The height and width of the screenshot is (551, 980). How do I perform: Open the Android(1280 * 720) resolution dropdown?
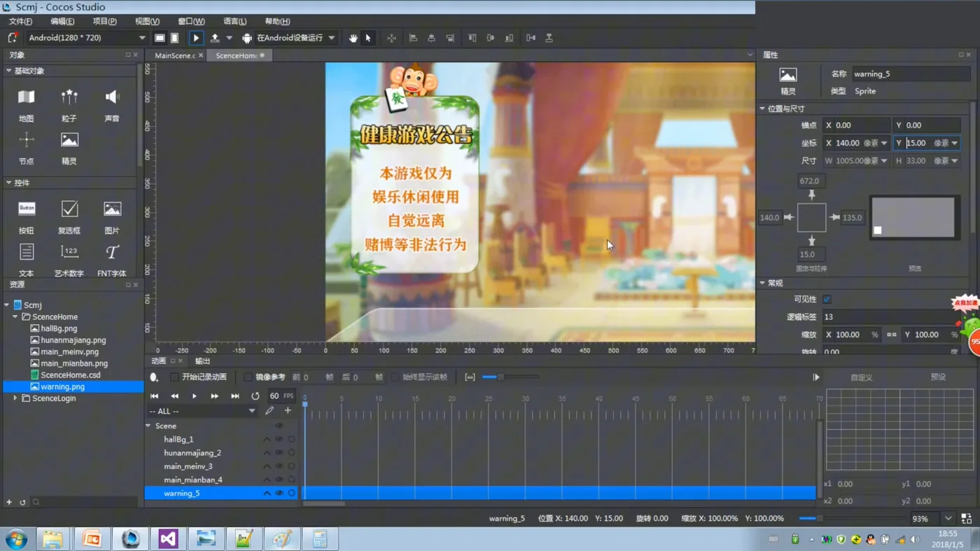point(87,38)
